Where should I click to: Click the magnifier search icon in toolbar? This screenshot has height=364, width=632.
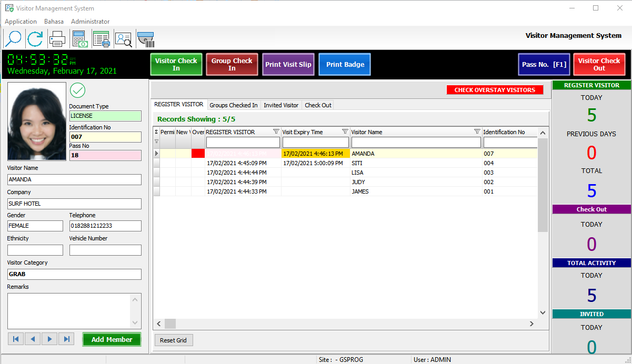point(13,39)
